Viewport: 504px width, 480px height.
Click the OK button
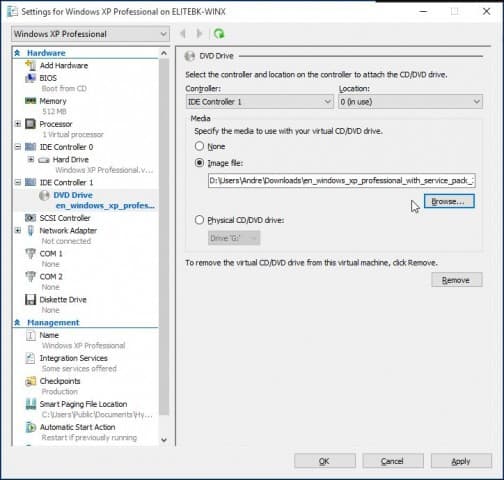pos(325,461)
